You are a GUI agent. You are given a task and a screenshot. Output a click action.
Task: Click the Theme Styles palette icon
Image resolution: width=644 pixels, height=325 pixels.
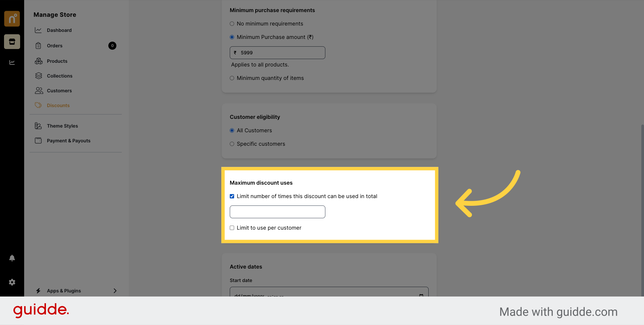point(38,126)
